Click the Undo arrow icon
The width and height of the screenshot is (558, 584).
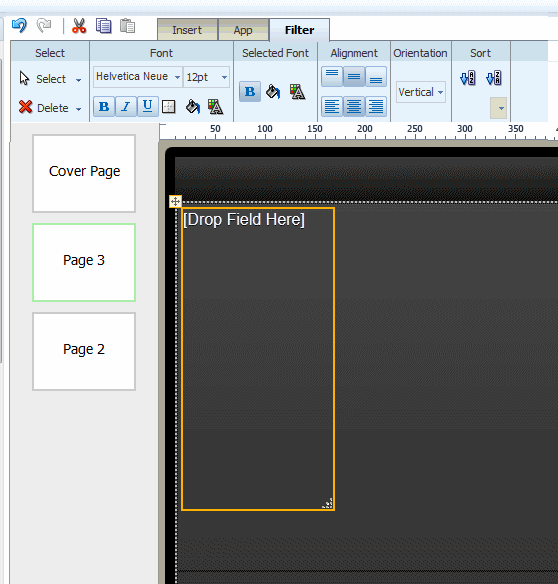[19, 26]
